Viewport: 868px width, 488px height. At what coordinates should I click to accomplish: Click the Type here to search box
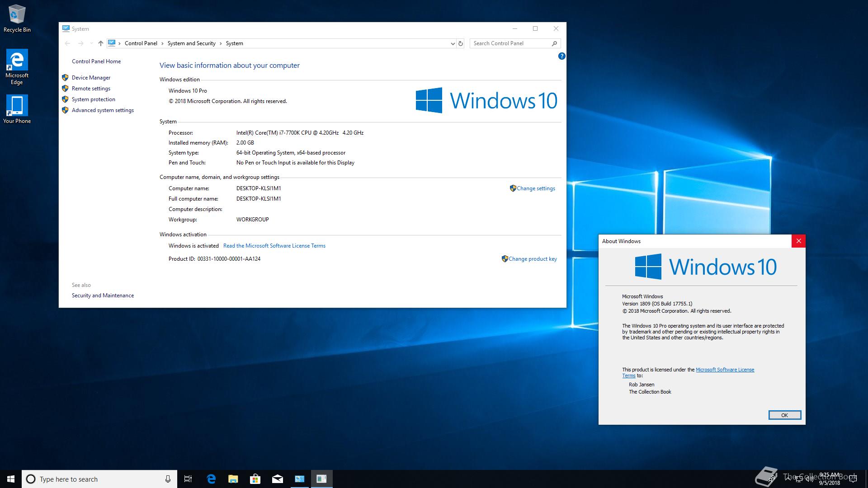99,479
